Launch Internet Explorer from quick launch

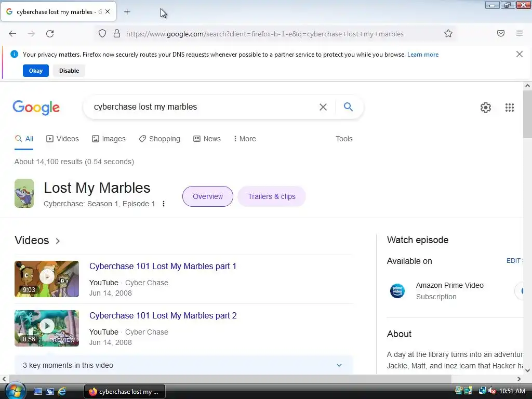(62, 392)
